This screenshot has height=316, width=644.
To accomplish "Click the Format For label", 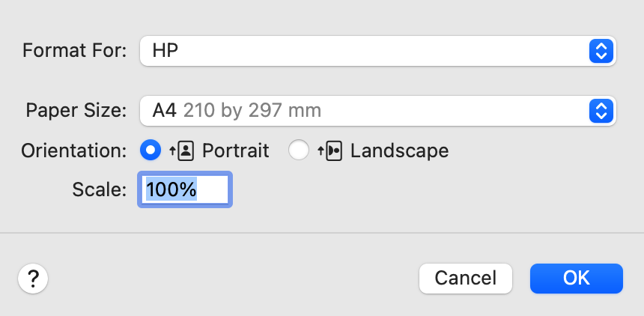I will tap(75, 51).
